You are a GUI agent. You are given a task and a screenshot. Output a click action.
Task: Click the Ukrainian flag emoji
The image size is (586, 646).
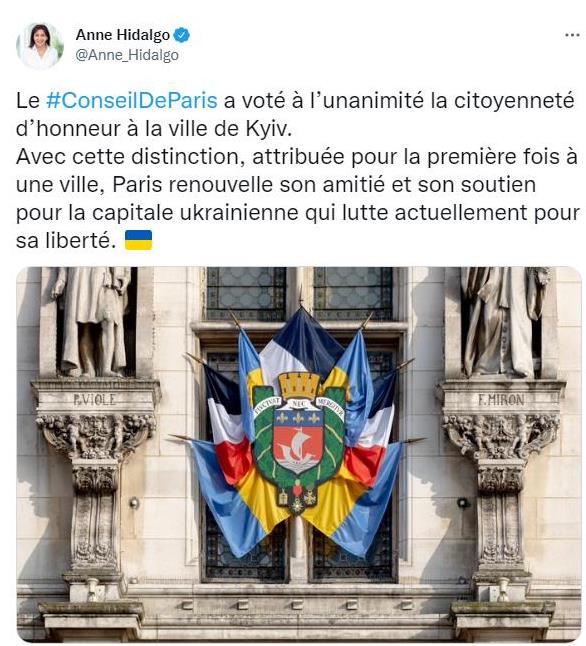coord(138,240)
